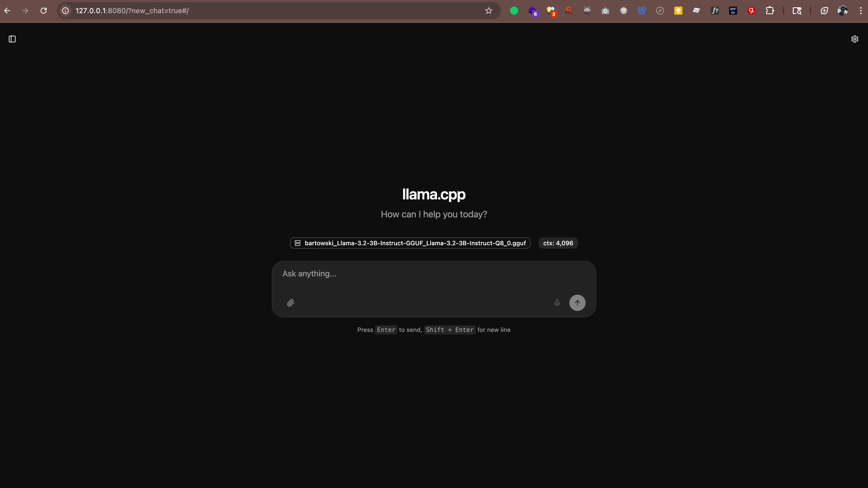Viewport: 868px width, 488px height.
Task: Start voice input with the microphone icon
Action: point(557,303)
